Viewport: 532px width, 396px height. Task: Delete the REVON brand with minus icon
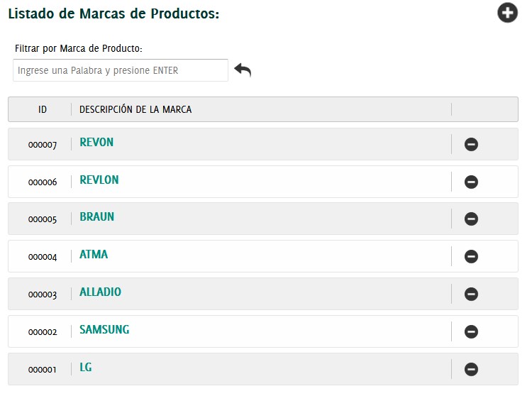pos(471,144)
